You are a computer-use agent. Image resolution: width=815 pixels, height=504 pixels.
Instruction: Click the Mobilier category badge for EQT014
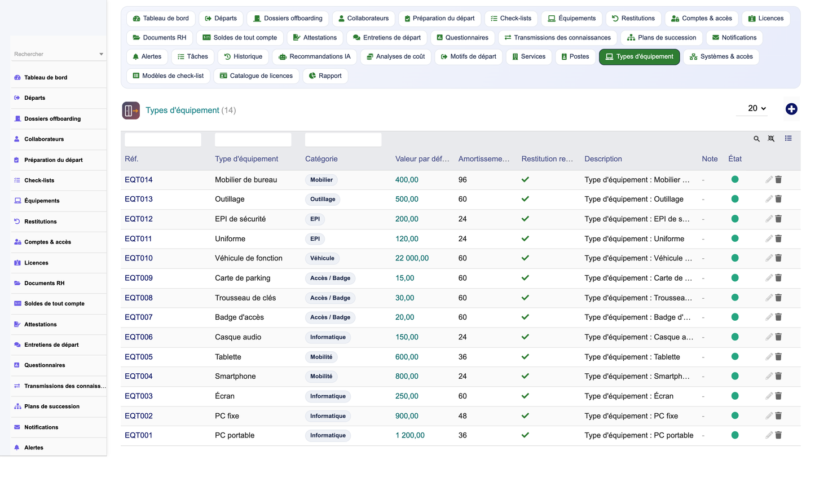[321, 180]
